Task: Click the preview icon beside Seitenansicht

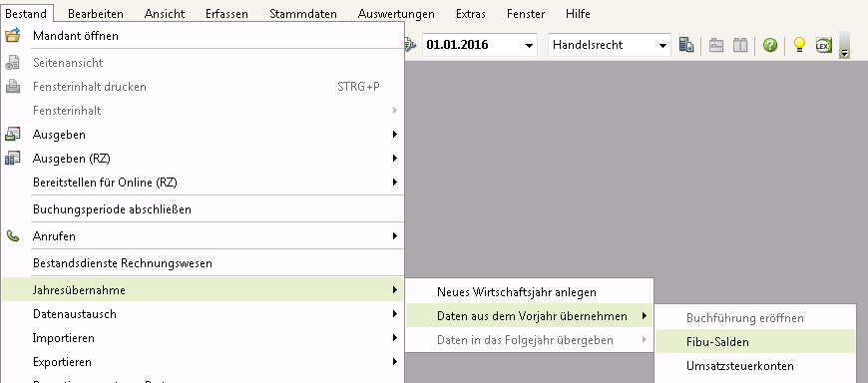Action: [x=12, y=63]
